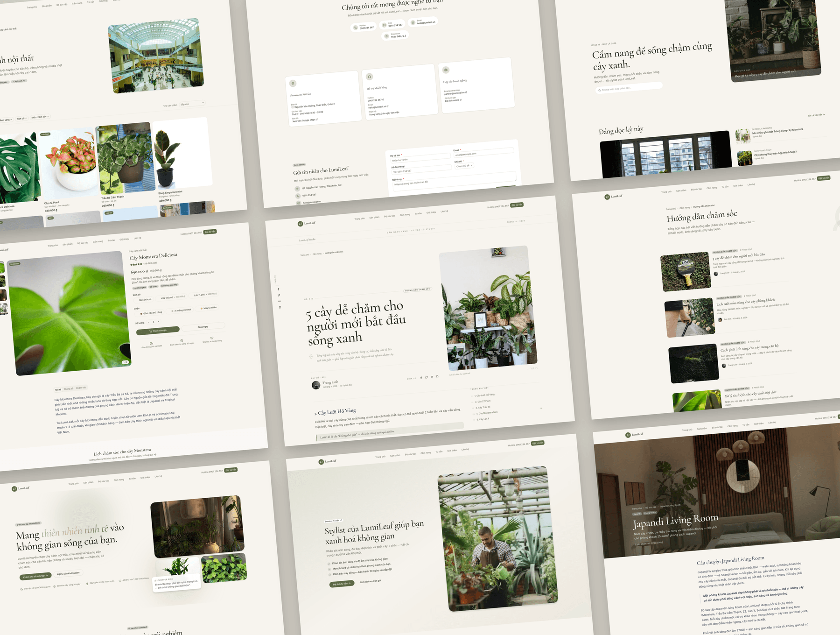Click the phone icon under Gửi tin nhắn cho LumiLeaf
840x635 pixels.
[297, 196]
